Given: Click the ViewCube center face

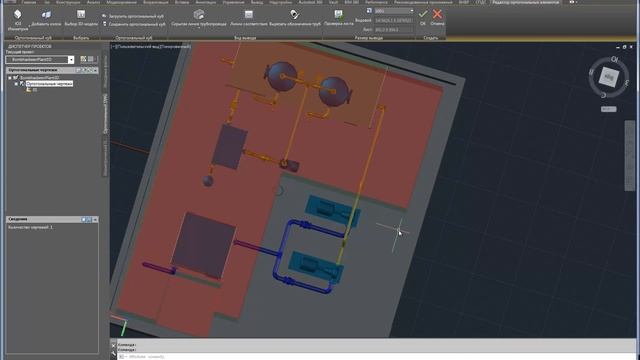Looking at the screenshot, I should point(609,77).
